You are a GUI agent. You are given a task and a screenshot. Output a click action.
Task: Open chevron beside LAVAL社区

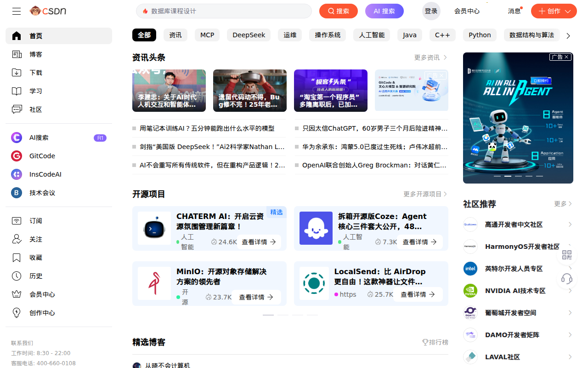click(x=570, y=357)
